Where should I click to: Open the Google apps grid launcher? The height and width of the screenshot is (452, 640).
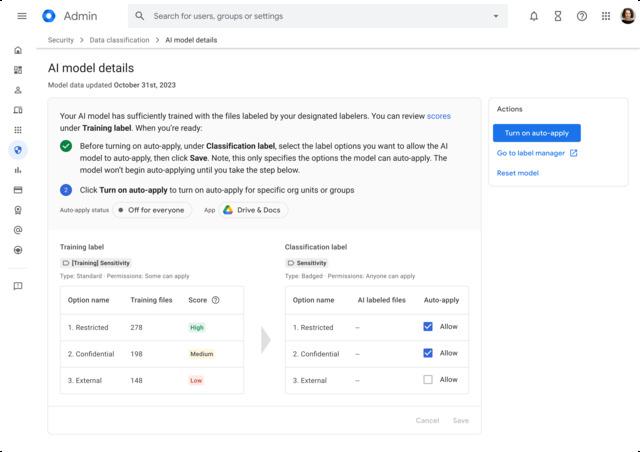(606, 16)
